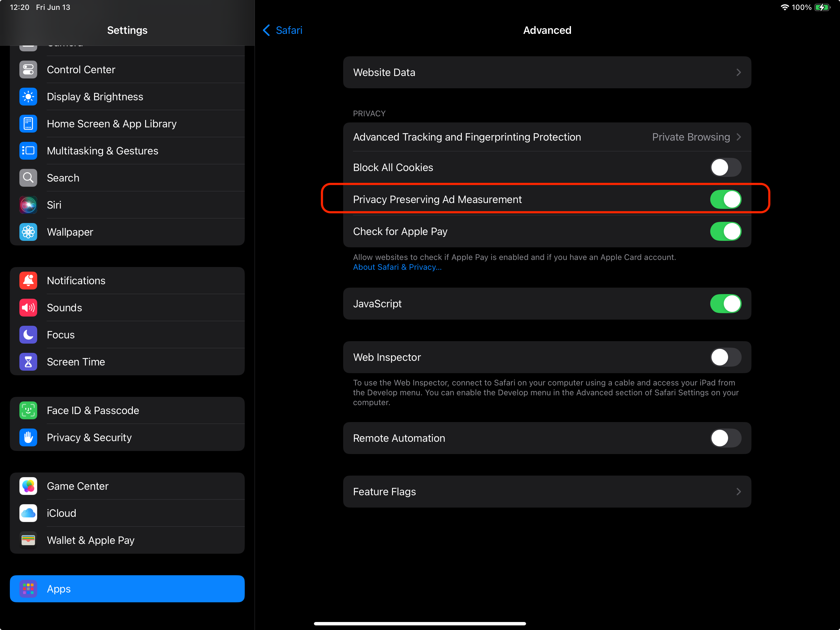Tap the Wallet & Apple Pay icon
Viewport: 840px width, 630px height.
click(x=28, y=540)
